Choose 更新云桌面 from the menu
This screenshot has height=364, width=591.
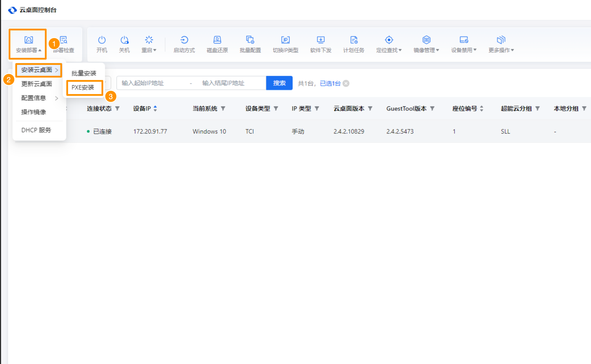click(37, 84)
